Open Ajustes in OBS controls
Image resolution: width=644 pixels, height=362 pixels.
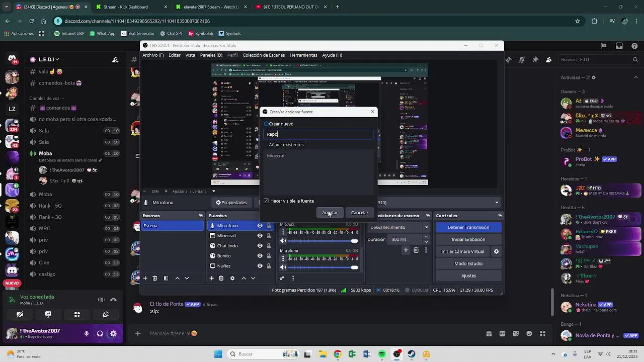pyautogui.click(x=468, y=276)
